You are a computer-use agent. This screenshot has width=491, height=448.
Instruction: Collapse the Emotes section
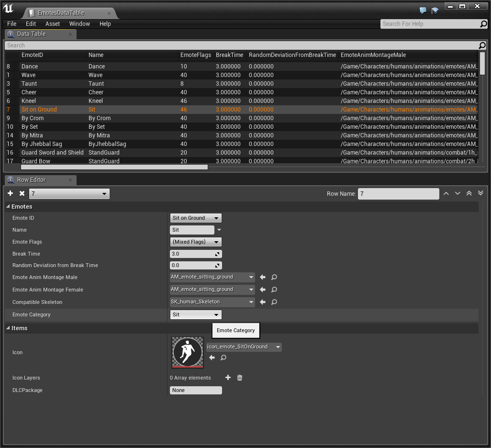pyautogui.click(x=8, y=207)
